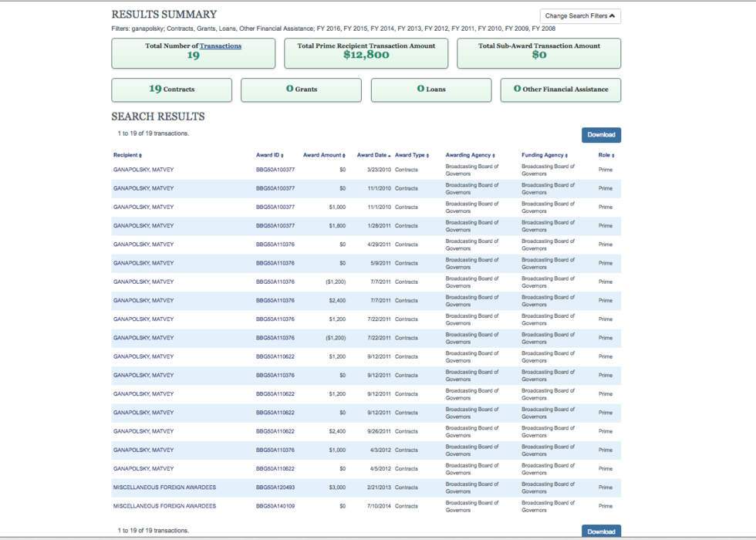Click the bottom Download button
Viewport: 756px width, 540px height.
pyautogui.click(x=601, y=532)
